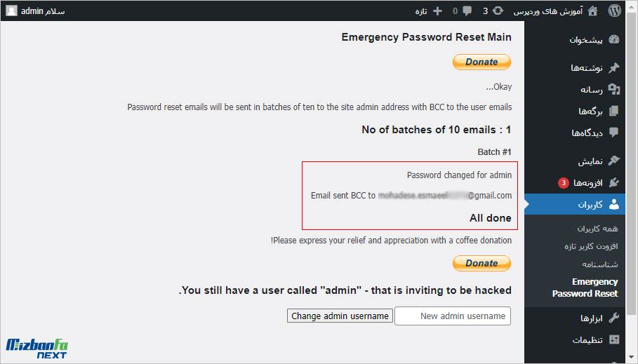The width and height of the screenshot is (638, 364).
Task: Open the comments bubble icon in top bar
Action: 467,11
